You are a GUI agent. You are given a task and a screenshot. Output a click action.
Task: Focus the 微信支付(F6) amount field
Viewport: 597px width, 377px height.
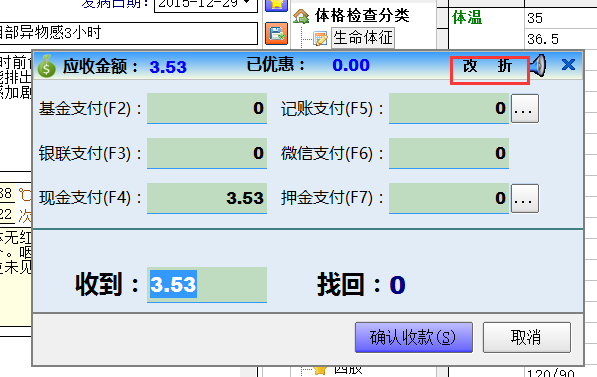[449, 153]
